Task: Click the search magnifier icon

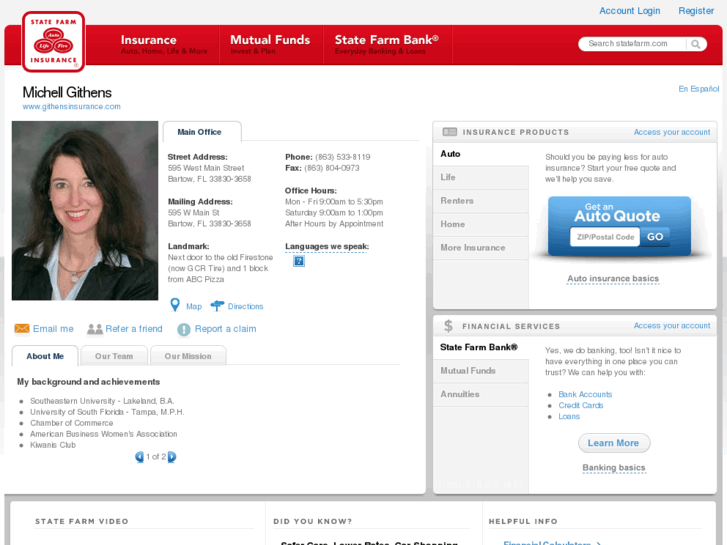Action: click(x=695, y=44)
